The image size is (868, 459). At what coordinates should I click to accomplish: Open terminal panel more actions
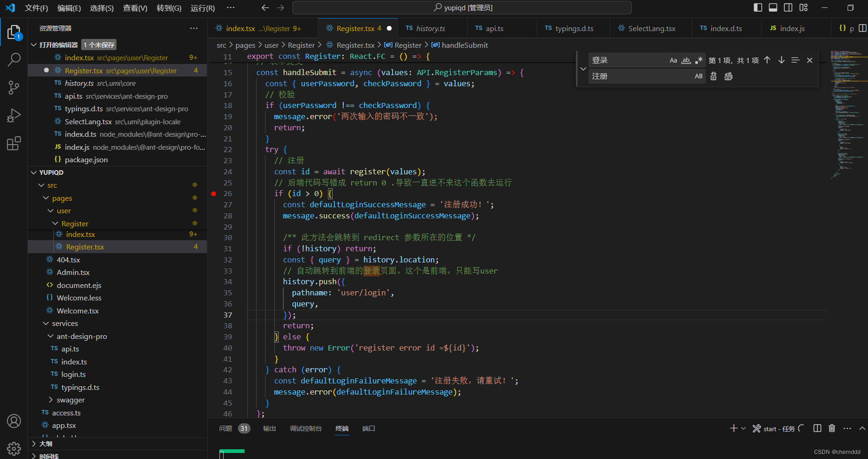click(x=847, y=428)
